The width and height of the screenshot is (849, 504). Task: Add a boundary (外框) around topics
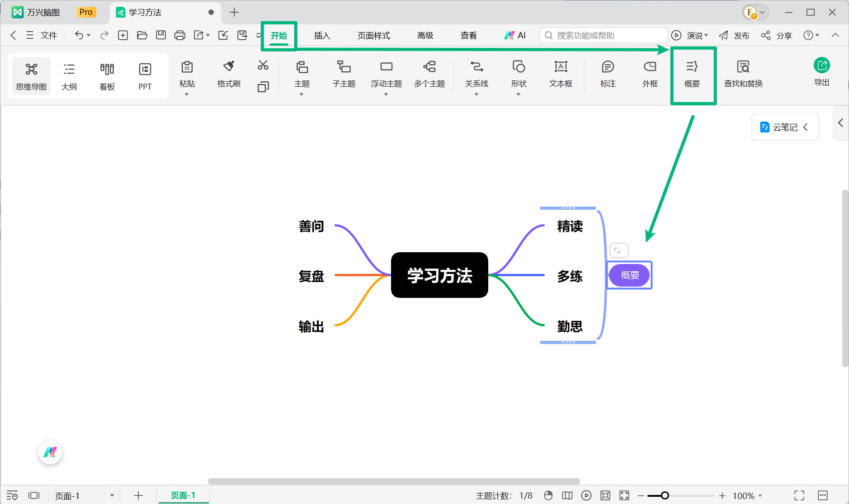tap(650, 74)
